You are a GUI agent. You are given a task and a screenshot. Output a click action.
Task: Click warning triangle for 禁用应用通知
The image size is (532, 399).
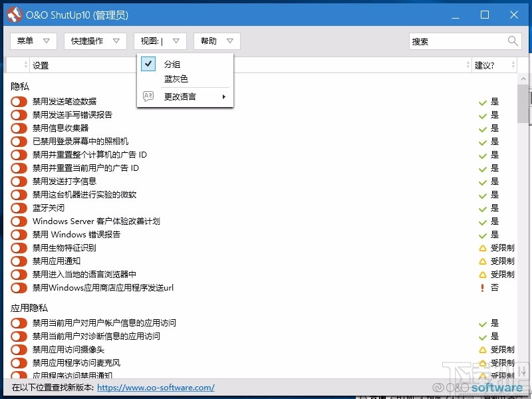(483, 261)
